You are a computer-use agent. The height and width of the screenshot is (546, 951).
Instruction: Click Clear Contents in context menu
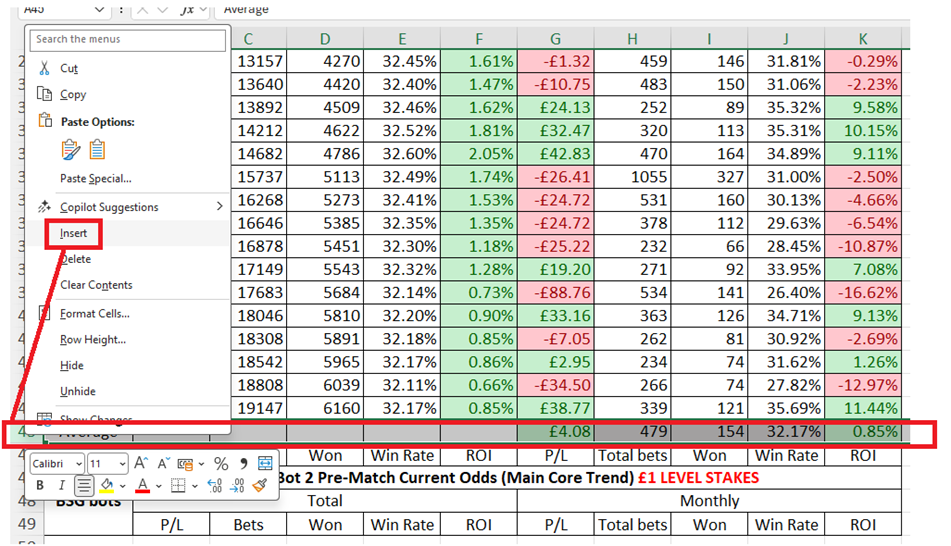pos(96,285)
